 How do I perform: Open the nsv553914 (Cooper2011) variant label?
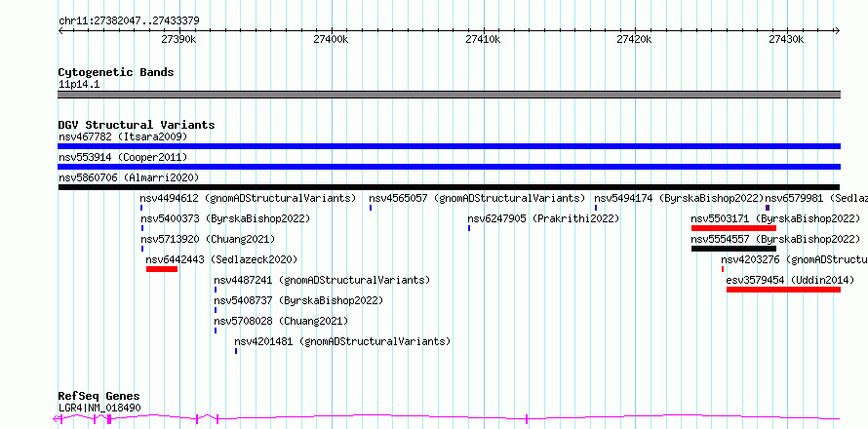(123, 157)
